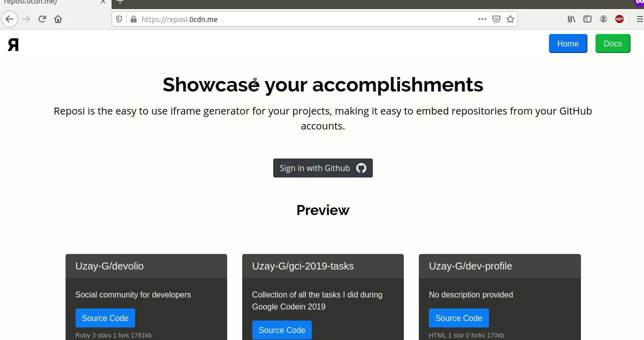Go to the Home page button
The image size is (644, 340).
(568, 43)
